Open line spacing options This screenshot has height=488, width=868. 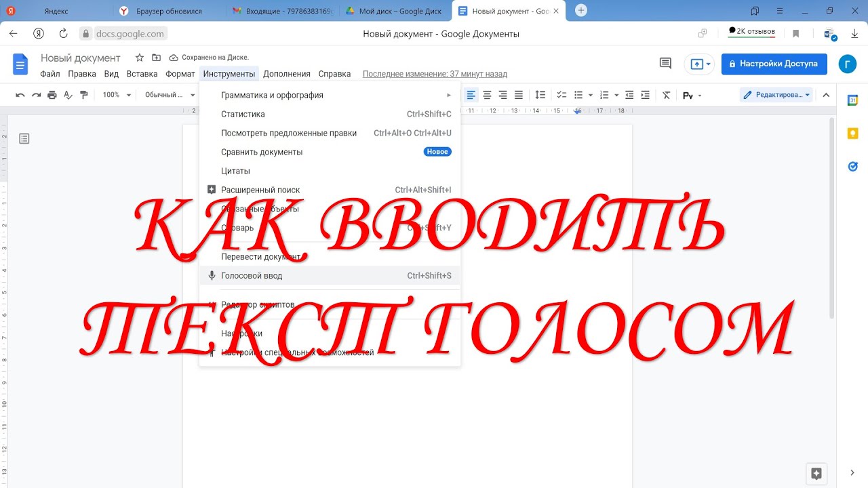[x=540, y=95]
